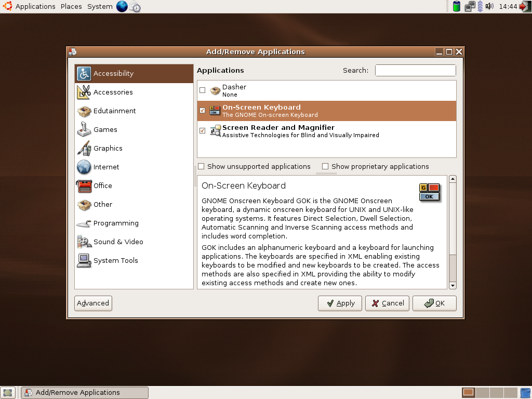Click the Dasher package icon
The image size is (532, 399).
215,90
